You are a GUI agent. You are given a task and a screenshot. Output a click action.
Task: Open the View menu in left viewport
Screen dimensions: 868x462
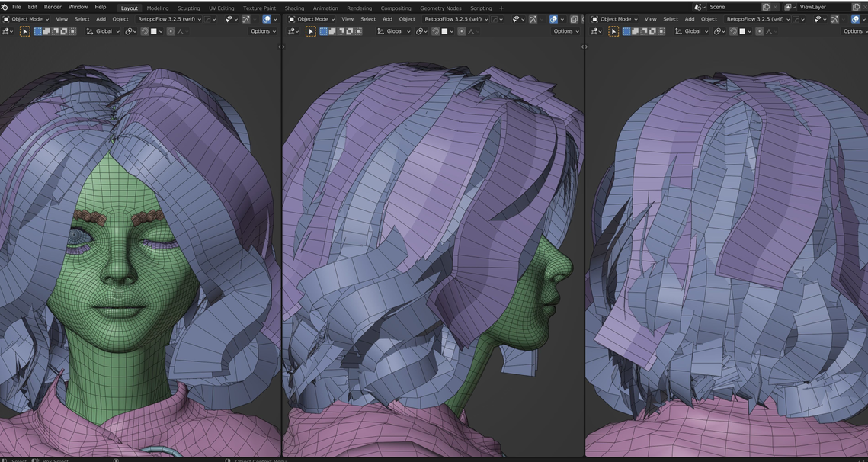(62, 19)
